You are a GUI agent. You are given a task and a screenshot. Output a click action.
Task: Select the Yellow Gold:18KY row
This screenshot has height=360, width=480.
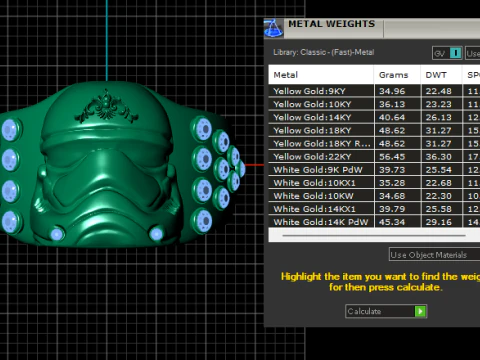click(x=374, y=130)
